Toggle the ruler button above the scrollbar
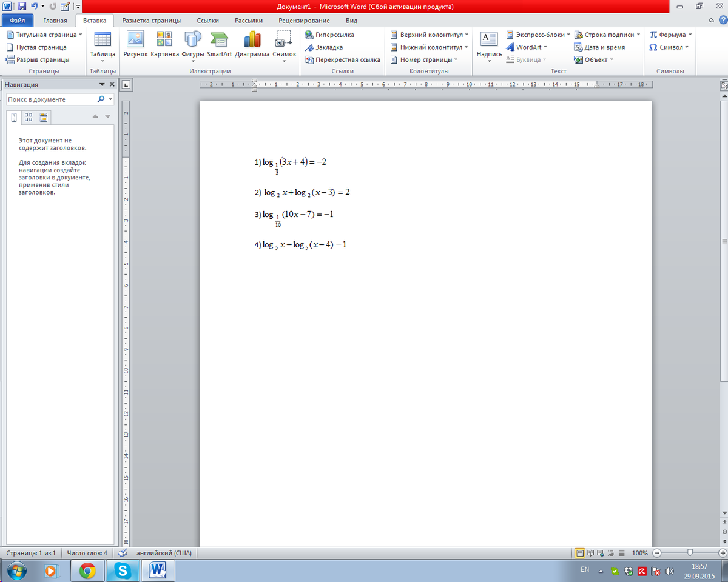This screenshot has height=582, width=728. tap(724, 85)
